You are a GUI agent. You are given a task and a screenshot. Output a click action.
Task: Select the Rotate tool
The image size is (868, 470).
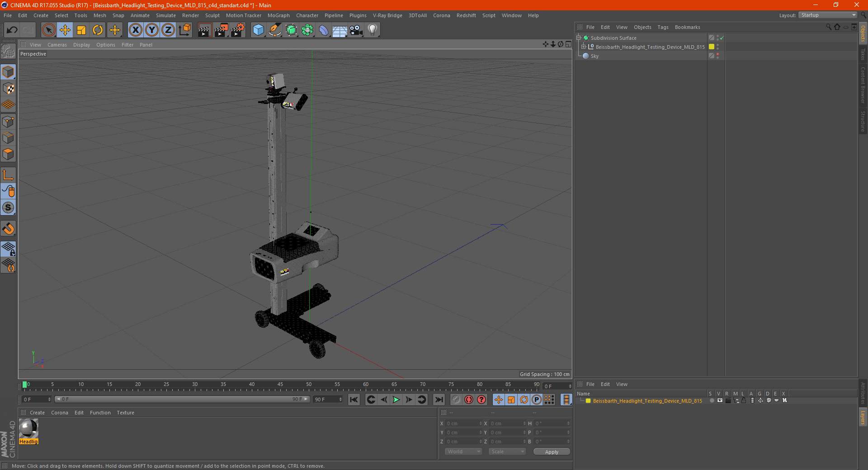(x=98, y=30)
